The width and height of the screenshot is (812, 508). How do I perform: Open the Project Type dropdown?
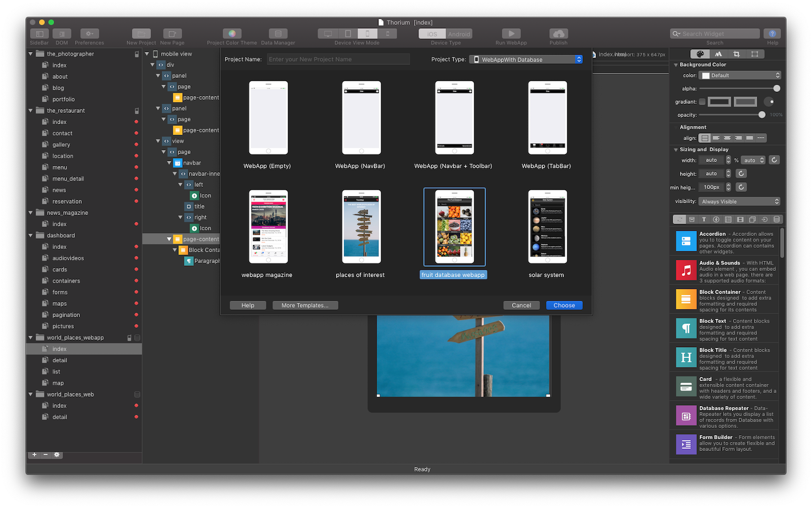(526, 59)
